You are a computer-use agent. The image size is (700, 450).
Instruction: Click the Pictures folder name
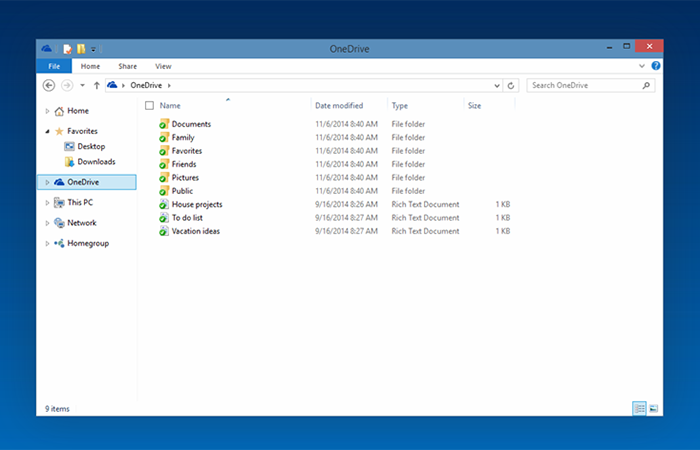(x=185, y=178)
